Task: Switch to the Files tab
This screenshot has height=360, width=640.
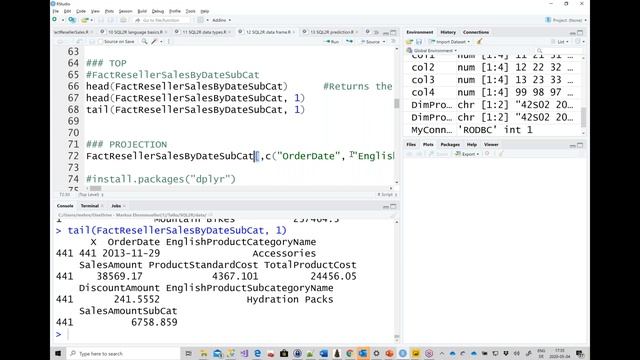Action: pyautogui.click(x=411, y=144)
